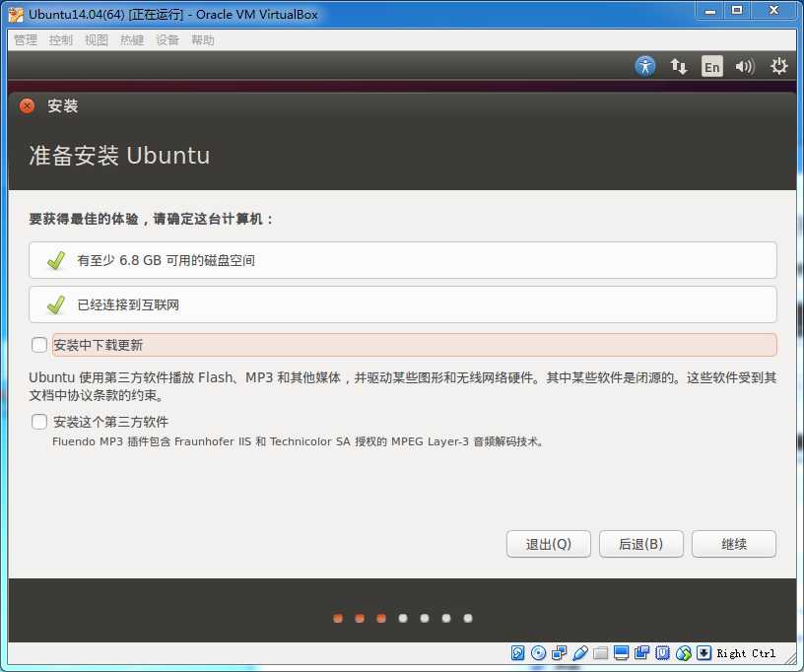Screen dimensions: 804x672
Task: Click the 有至少 6.8 GB 可用的磁盘空间 text
Action: point(167,260)
